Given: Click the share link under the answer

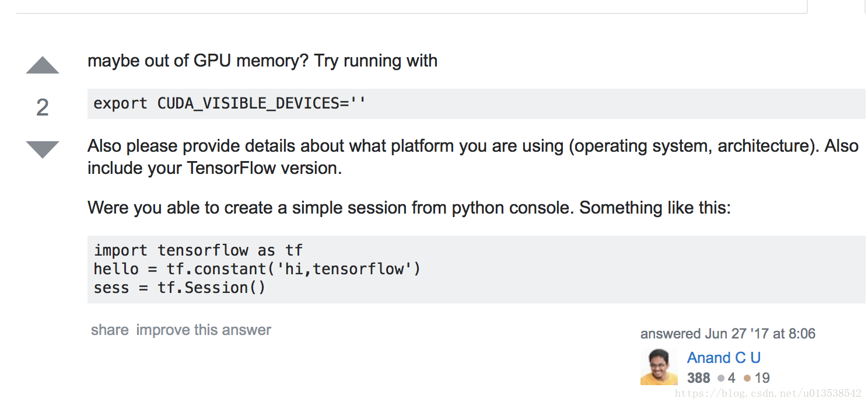Looking at the screenshot, I should [x=110, y=330].
